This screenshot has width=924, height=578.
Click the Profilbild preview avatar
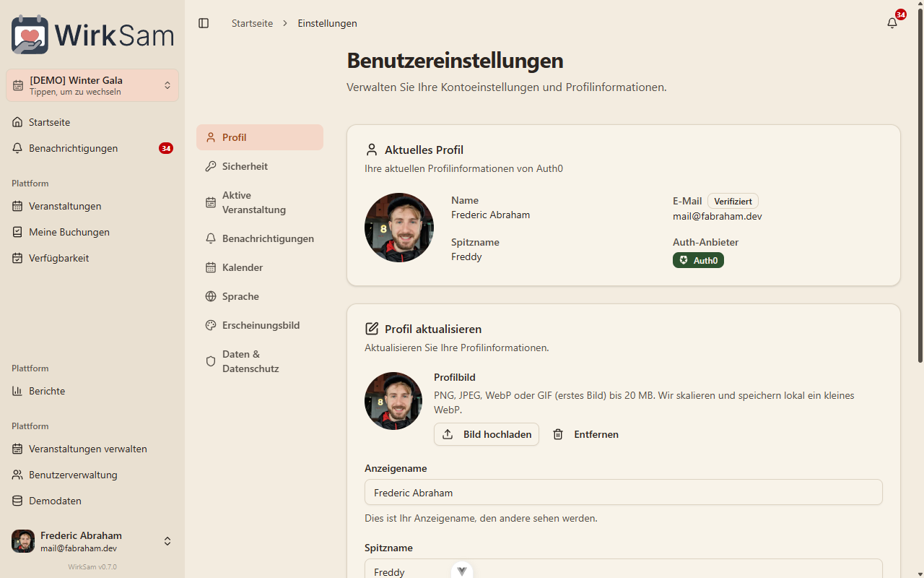[x=393, y=401]
